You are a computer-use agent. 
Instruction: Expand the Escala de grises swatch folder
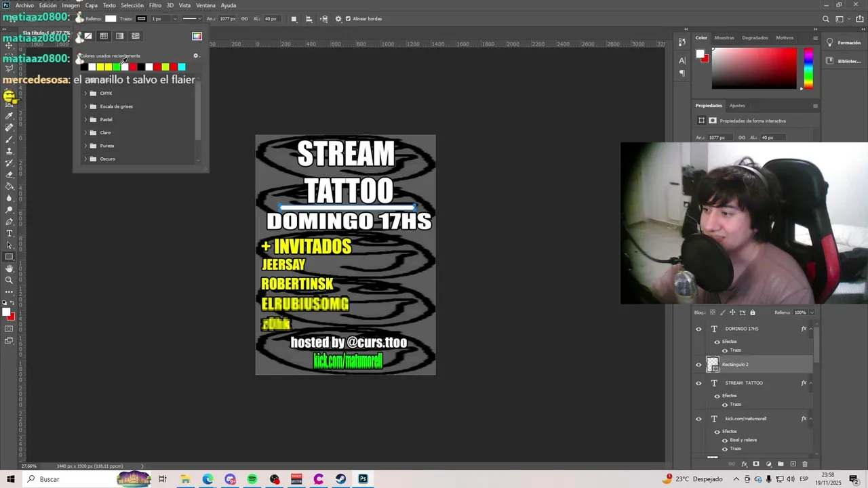coord(85,106)
